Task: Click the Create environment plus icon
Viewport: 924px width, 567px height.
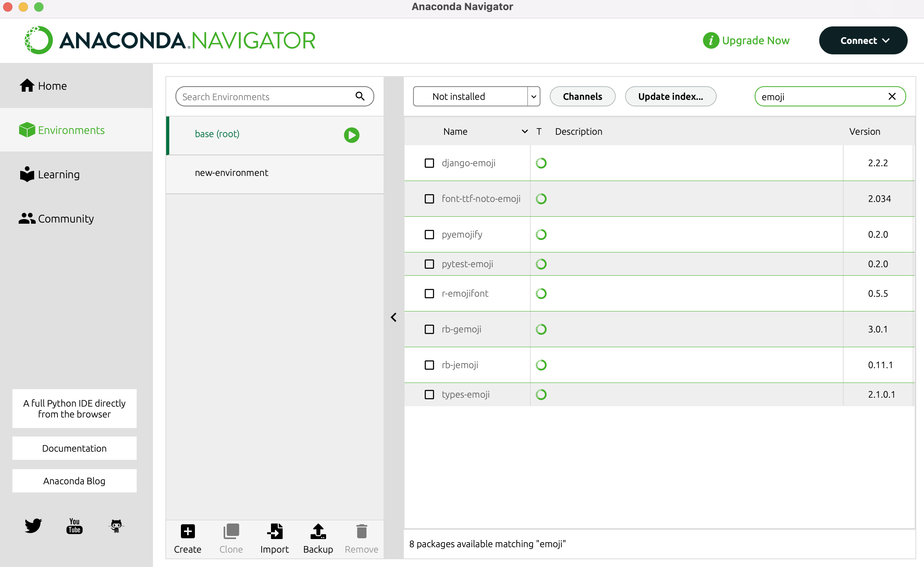Action: click(188, 531)
